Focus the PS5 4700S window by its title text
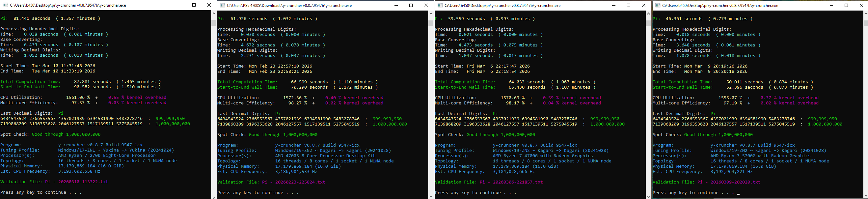Screen dimensions: 868x199 pyautogui.click(x=289, y=5)
